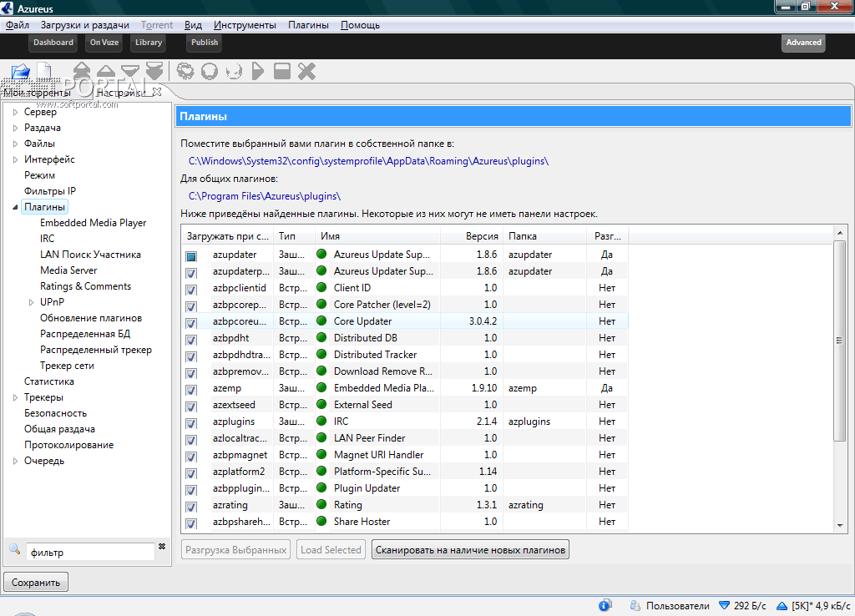Image resolution: width=855 pixels, height=616 pixels.
Task: Toggle the azupdater load checkbox
Action: (191, 256)
